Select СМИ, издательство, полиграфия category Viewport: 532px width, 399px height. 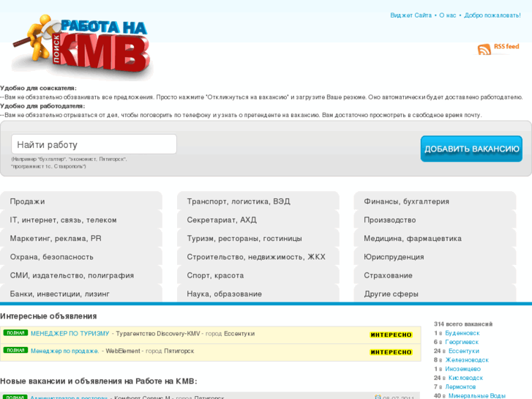81,275
